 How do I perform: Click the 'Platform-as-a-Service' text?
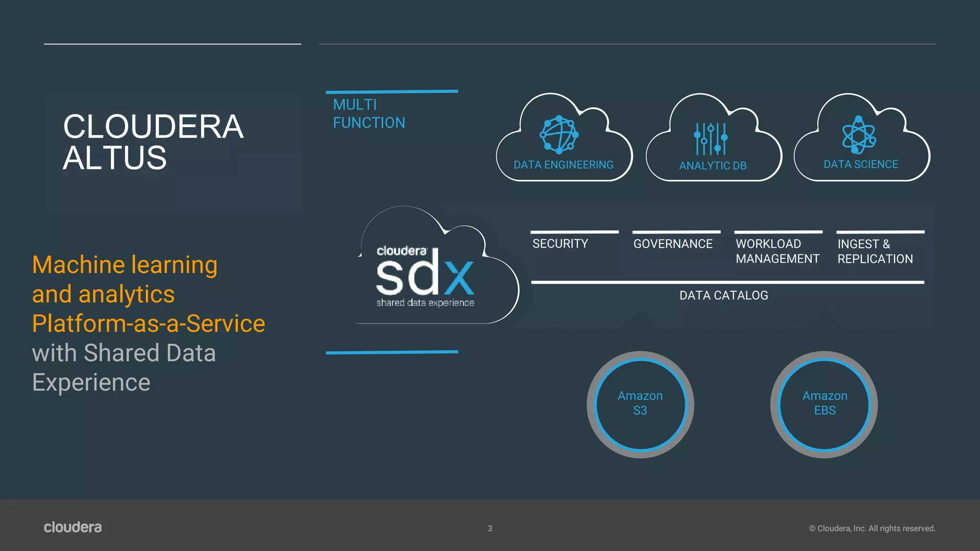[149, 324]
